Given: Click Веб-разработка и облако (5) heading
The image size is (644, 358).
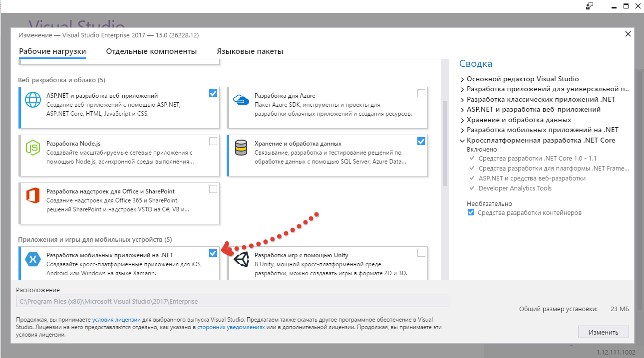Looking at the screenshot, I should (61, 80).
